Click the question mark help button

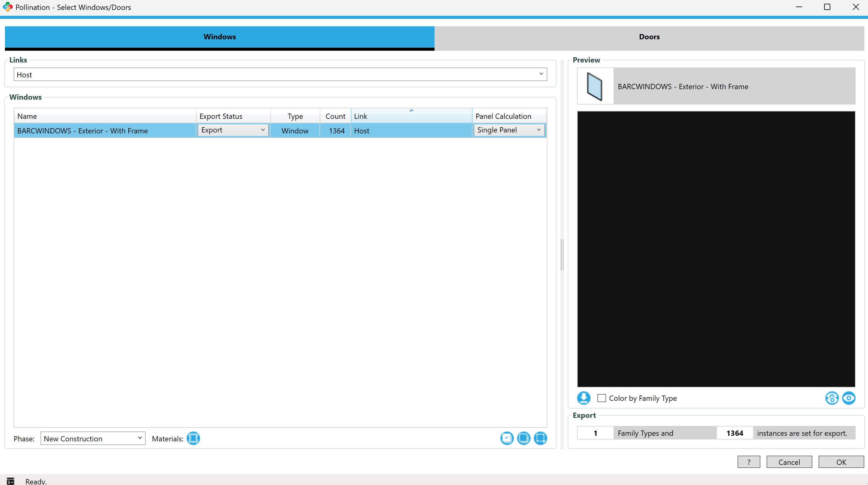click(748, 462)
